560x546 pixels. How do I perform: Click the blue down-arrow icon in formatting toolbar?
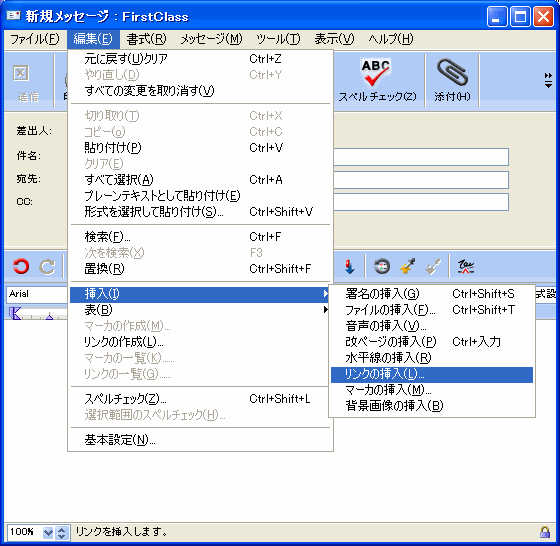[349, 267]
